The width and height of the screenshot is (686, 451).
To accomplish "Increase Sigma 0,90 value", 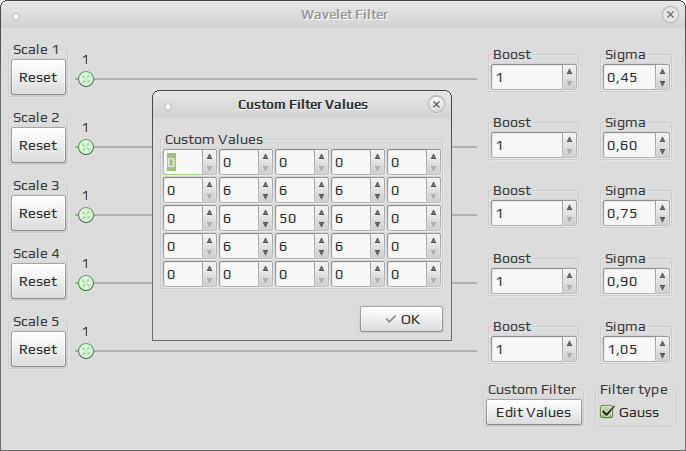I will point(662,275).
